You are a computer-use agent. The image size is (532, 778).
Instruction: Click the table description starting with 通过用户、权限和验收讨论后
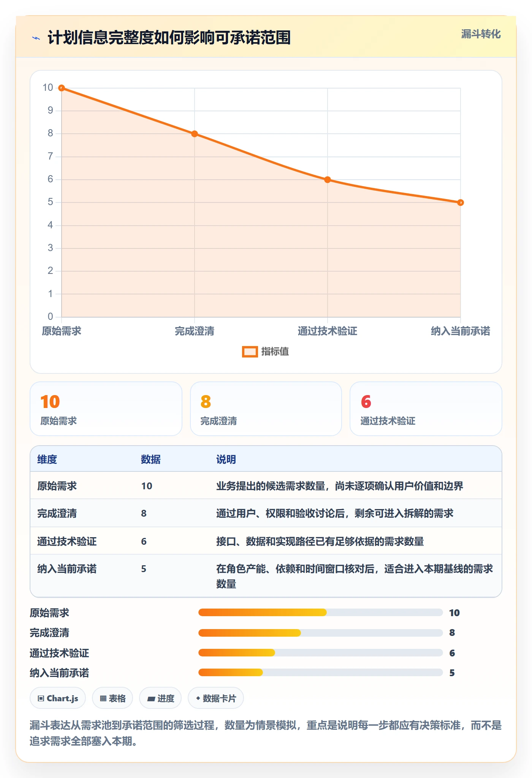(335, 513)
